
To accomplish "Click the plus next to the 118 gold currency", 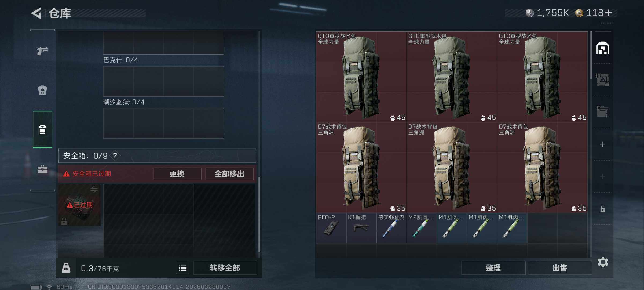I will tap(609, 13).
